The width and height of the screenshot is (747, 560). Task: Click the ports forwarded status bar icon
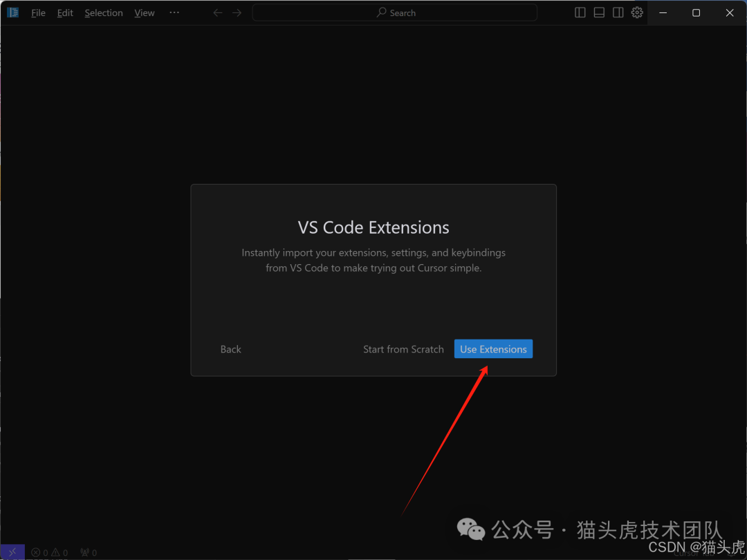click(x=89, y=552)
